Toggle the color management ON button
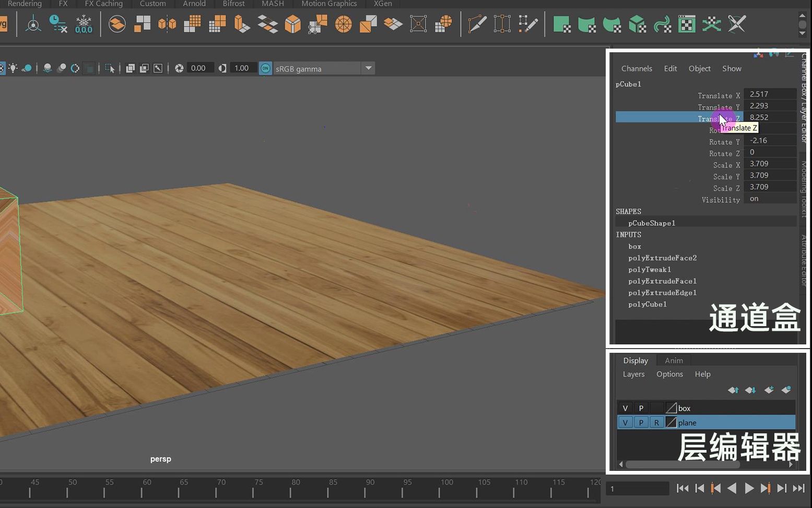The image size is (812, 508). coord(265,68)
